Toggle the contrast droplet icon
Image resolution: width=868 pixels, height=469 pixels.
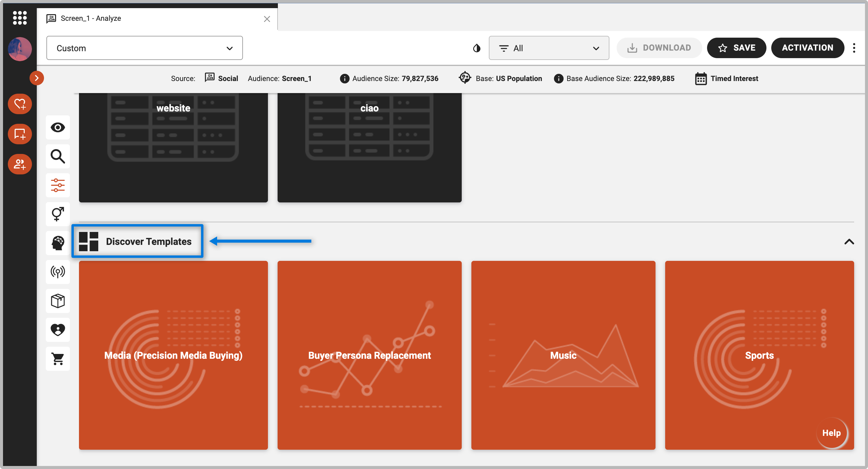click(x=476, y=48)
